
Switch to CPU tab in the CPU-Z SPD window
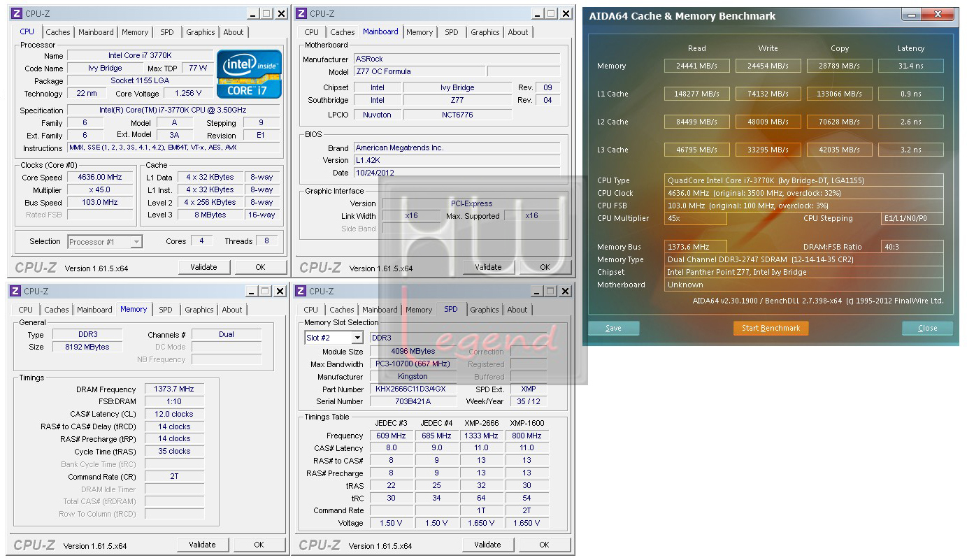pyautogui.click(x=311, y=310)
